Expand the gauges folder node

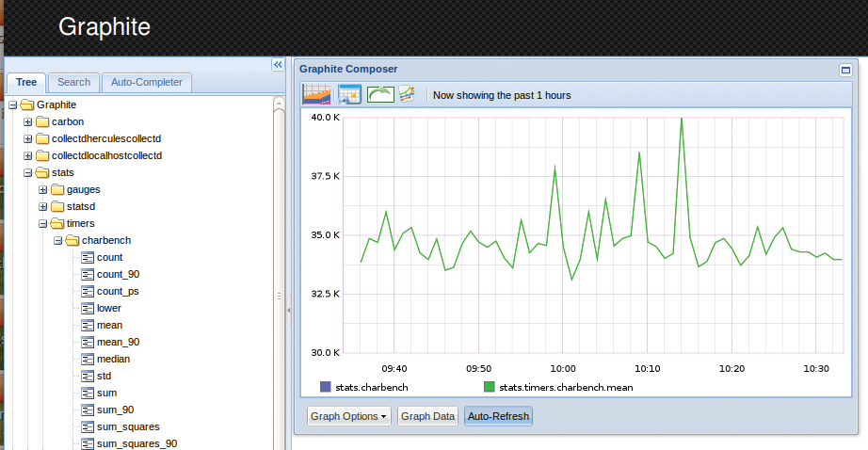coord(43,190)
